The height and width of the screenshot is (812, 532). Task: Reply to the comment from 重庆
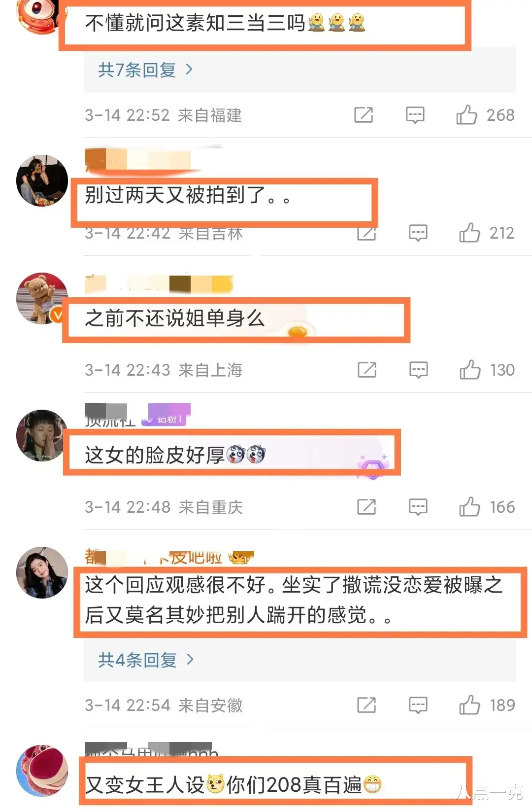click(x=418, y=507)
